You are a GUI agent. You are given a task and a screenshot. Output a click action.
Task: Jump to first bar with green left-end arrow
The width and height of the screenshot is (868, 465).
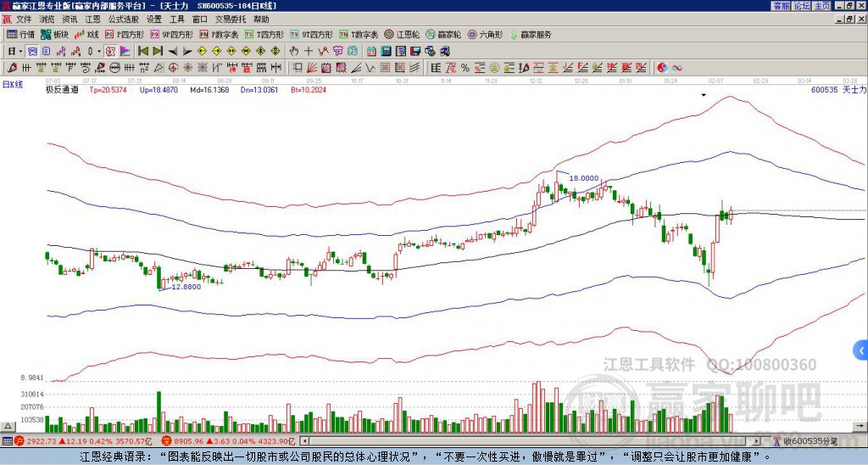tap(142, 52)
